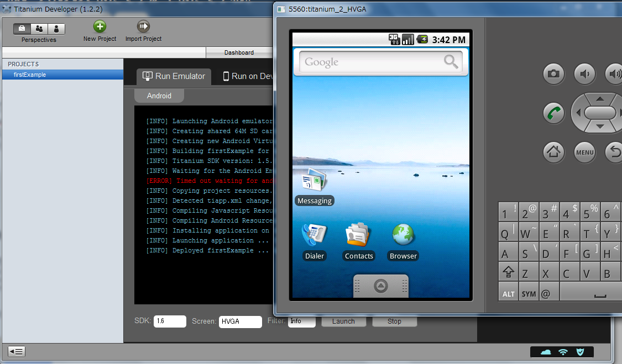
Task: Click the shield status icon
Action: pos(580,352)
